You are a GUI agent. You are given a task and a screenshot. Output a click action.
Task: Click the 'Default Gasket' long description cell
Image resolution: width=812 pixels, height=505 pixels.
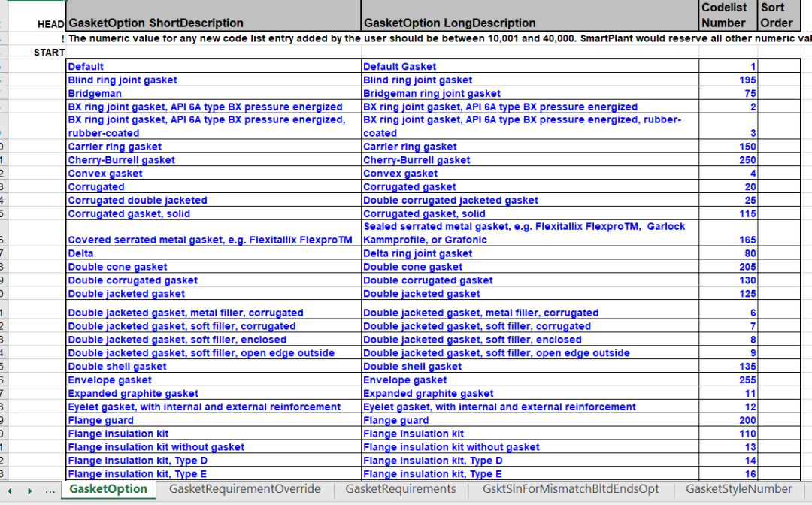tap(530, 66)
